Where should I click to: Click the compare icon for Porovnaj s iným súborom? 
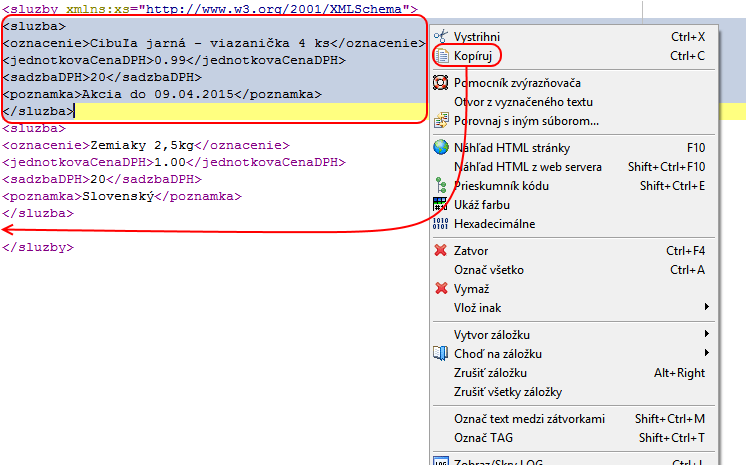(441, 121)
